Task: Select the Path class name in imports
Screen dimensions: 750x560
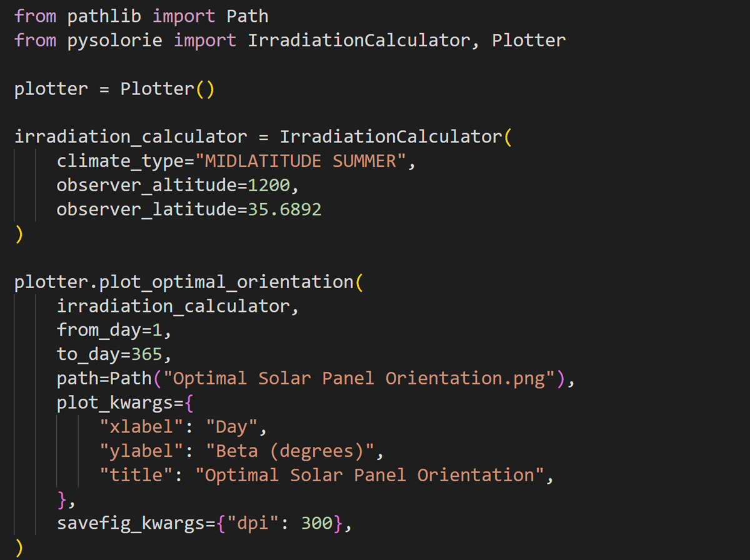Action: [247, 16]
